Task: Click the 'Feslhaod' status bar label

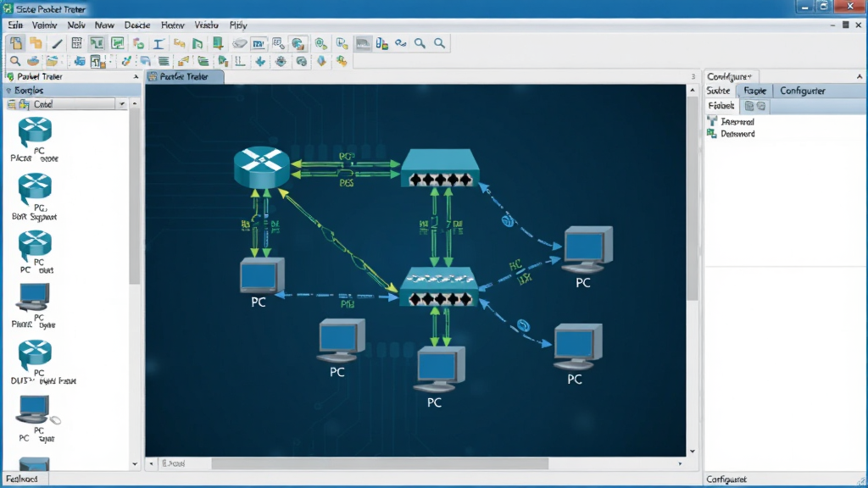Action: pyautogui.click(x=22, y=480)
